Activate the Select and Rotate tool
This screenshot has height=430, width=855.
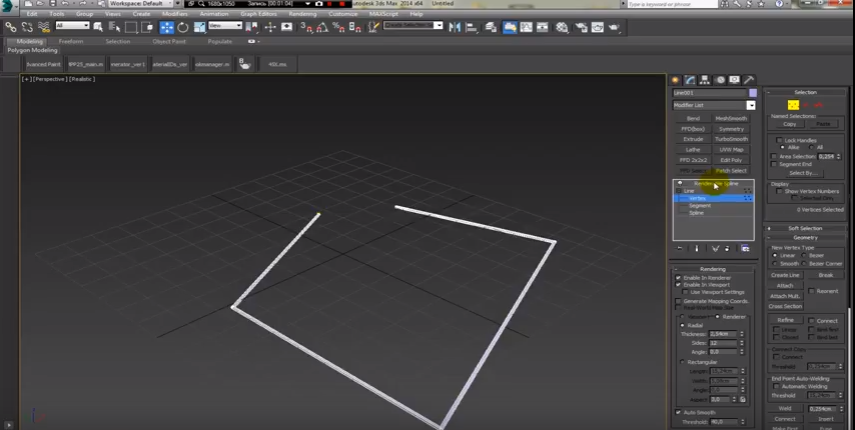183,27
